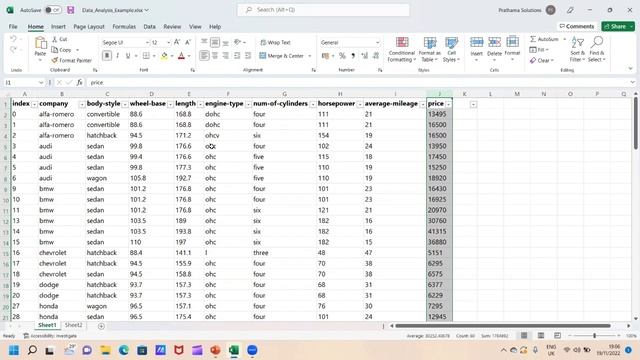Open the font size dropdown

click(168, 42)
